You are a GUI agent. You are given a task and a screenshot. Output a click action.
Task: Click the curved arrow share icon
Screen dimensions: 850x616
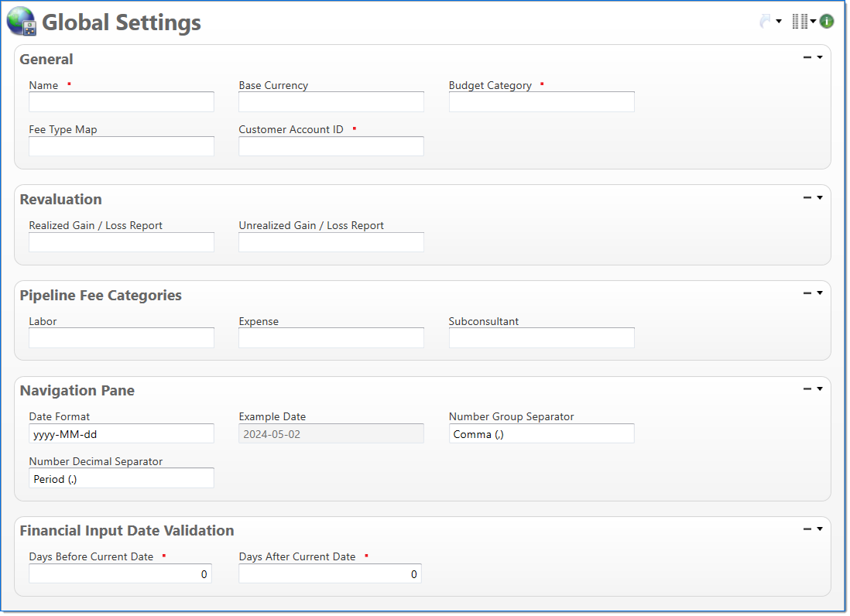[766, 22]
